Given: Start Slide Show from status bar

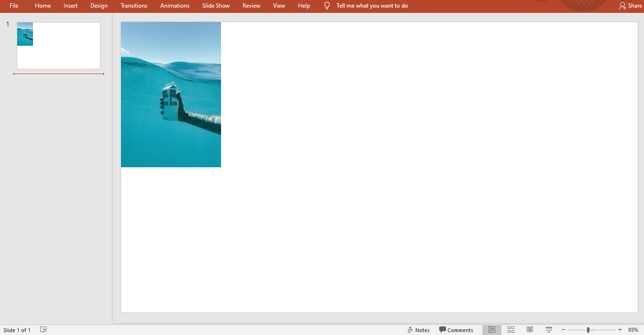Looking at the screenshot, I should click(x=549, y=330).
